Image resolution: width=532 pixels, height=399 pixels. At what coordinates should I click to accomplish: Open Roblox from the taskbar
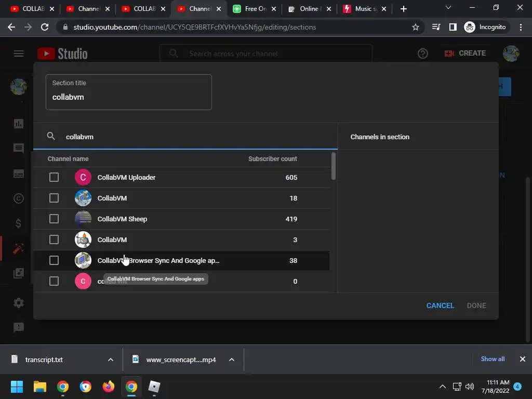(154, 387)
